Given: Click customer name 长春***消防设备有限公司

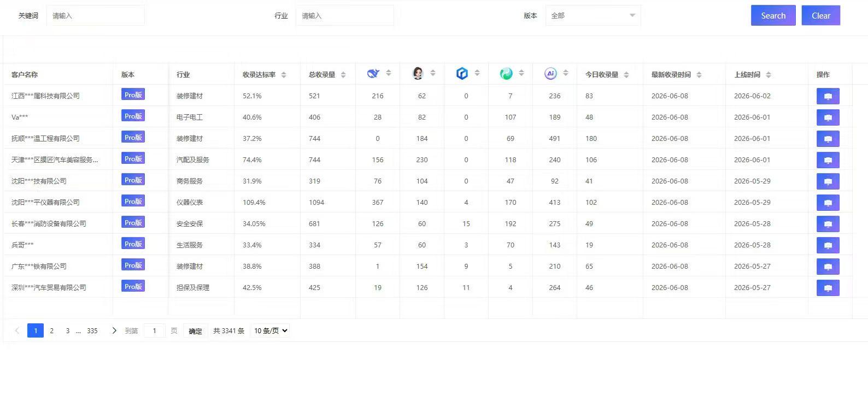Looking at the screenshot, I should click(x=49, y=224).
